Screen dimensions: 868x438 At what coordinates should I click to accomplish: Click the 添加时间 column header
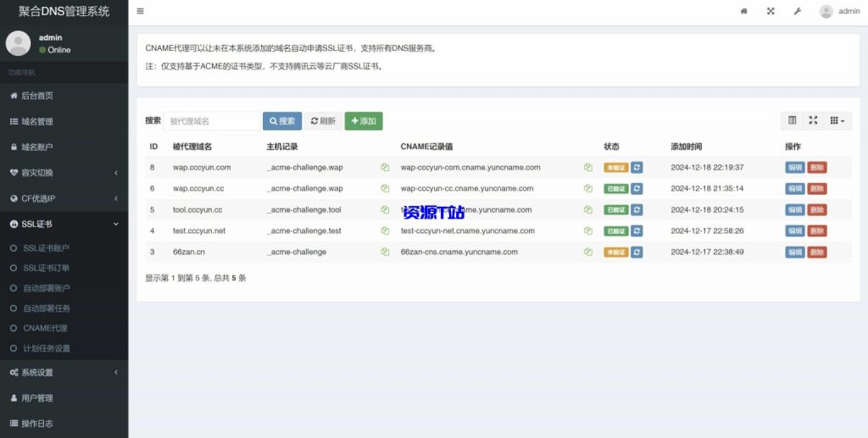click(687, 147)
